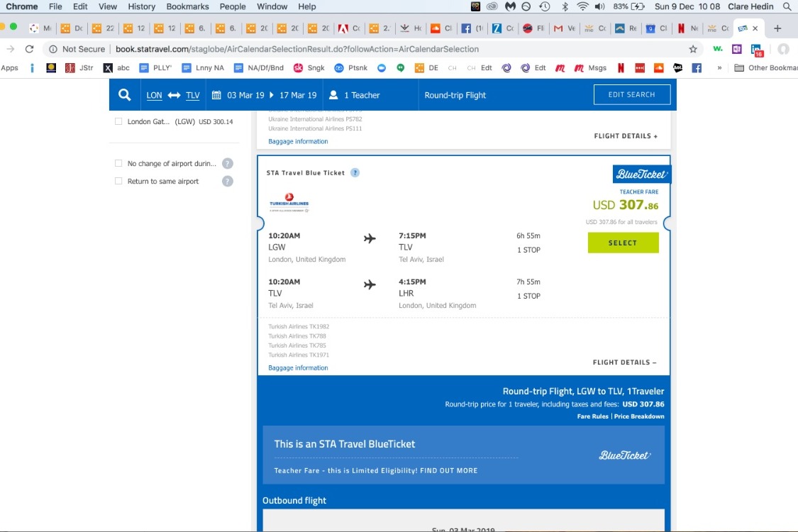Open the Chrome profile avatar
The image size is (798, 532).
pyautogui.click(x=783, y=49)
